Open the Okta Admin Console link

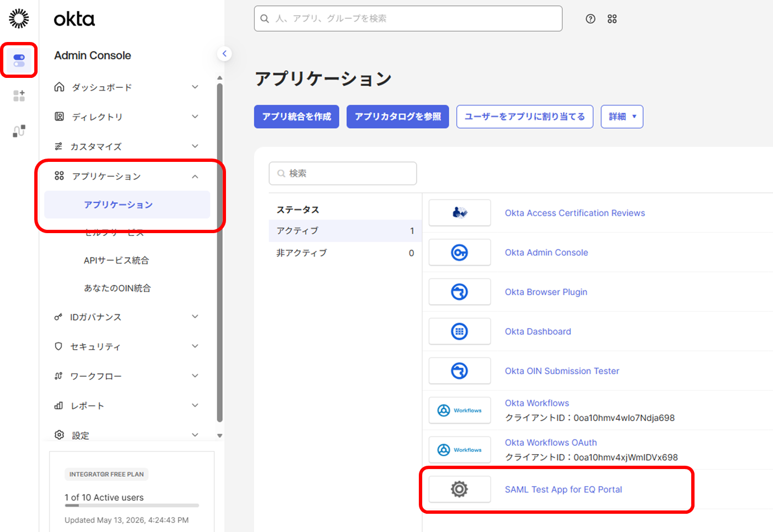click(546, 252)
